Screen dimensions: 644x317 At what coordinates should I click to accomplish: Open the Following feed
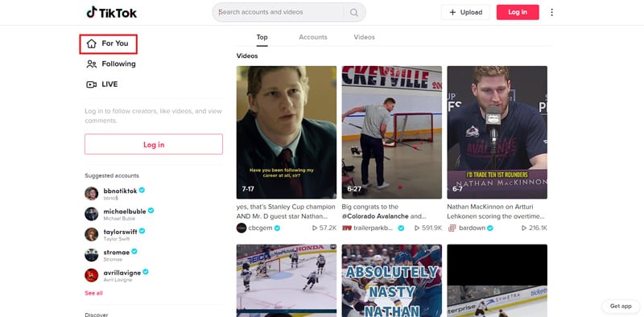[x=111, y=64]
